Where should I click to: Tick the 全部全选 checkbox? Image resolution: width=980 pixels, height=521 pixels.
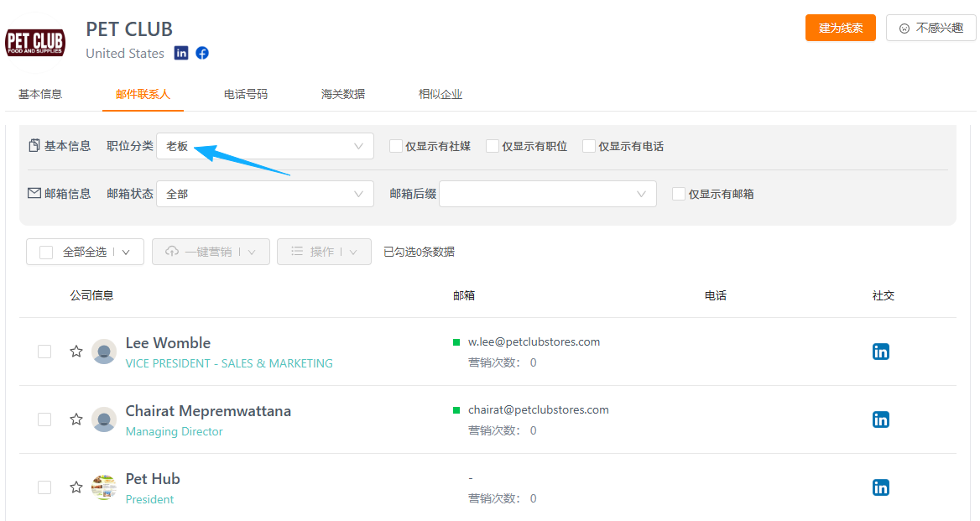(x=46, y=252)
